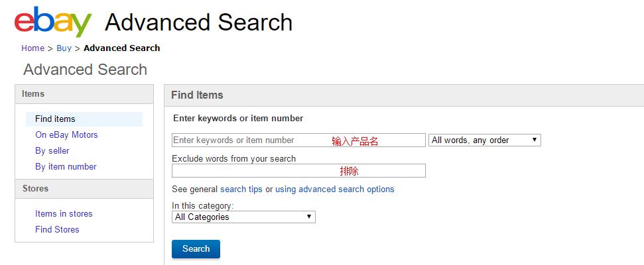
Task: Click the Items sidebar section header
Action: tap(33, 94)
